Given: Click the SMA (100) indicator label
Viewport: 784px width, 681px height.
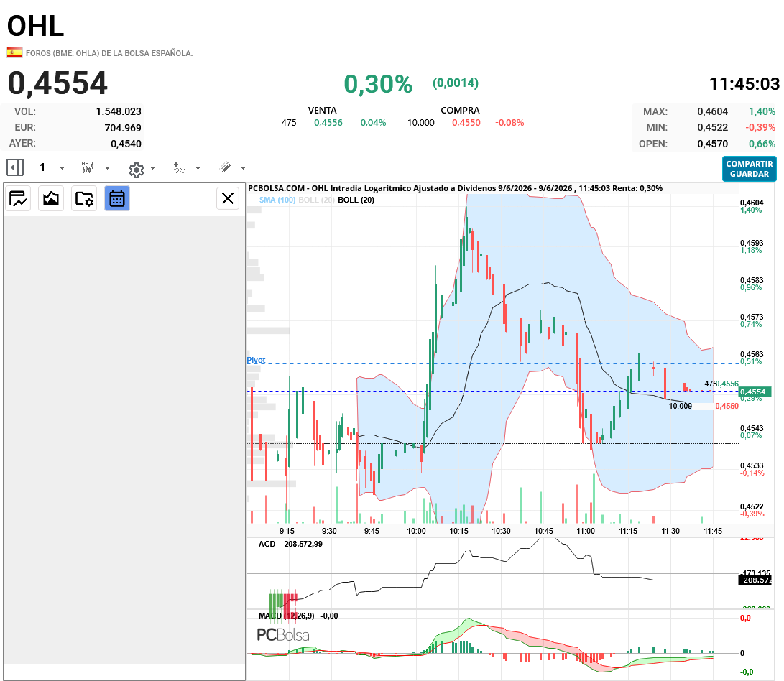Looking at the screenshot, I should 277,200.
